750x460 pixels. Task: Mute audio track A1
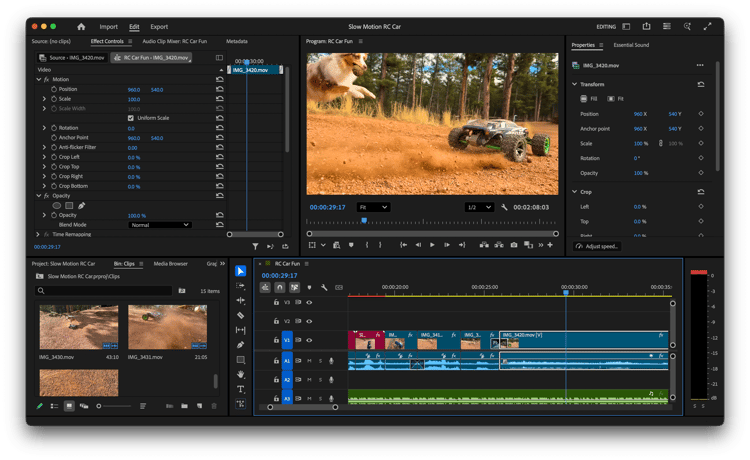coord(309,361)
